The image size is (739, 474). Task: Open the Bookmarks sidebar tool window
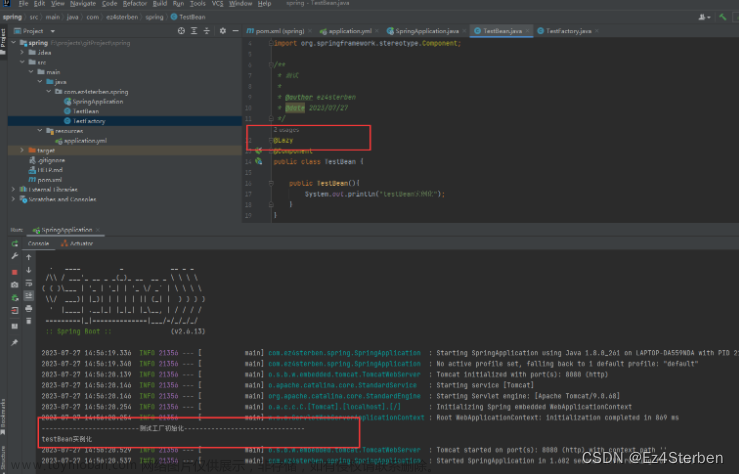[3, 417]
